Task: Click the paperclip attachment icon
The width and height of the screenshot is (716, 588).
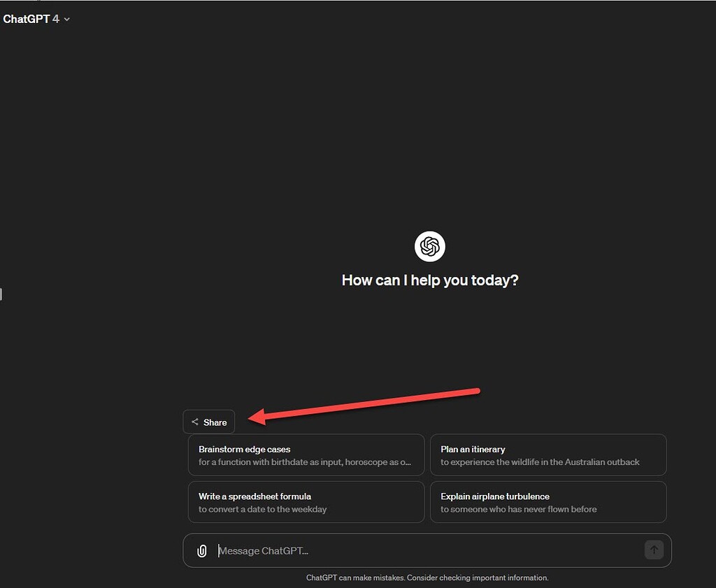Action: [201, 550]
